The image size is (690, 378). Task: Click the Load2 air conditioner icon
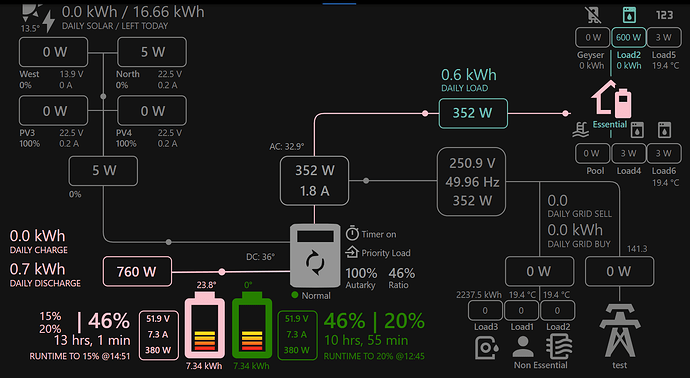(x=559, y=346)
